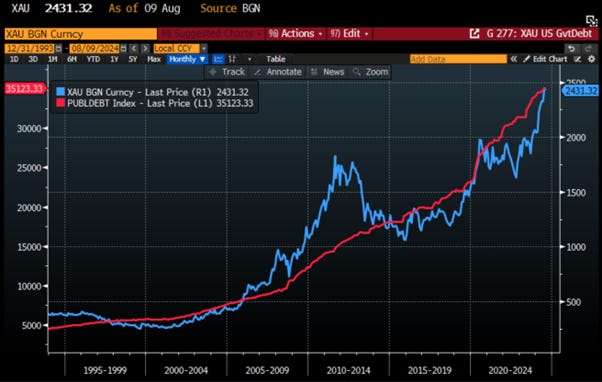Click the export icon beside G 277 title

[x=475, y=34]
